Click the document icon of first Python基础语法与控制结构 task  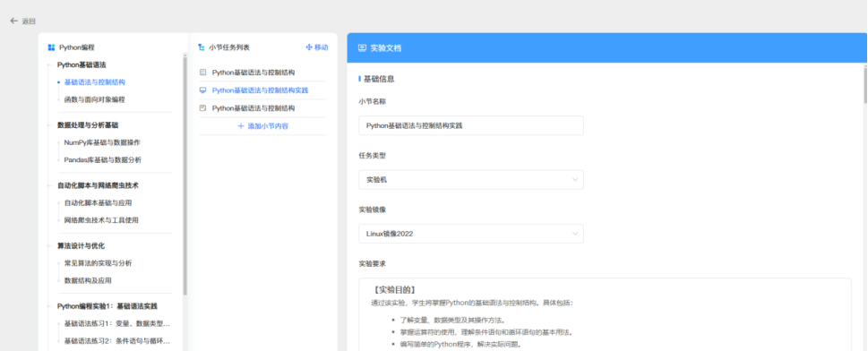(202, 73)
